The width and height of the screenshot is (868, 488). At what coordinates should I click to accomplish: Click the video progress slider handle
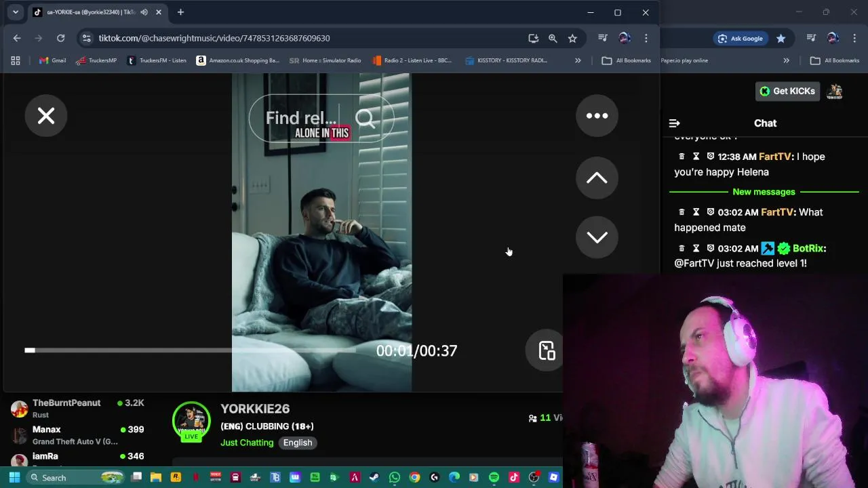(x=30, y=350)
